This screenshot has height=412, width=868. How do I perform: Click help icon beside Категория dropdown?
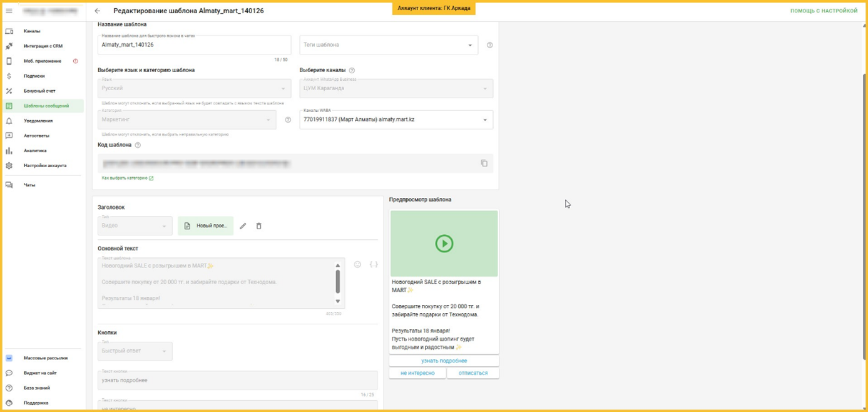coord(288,120)
